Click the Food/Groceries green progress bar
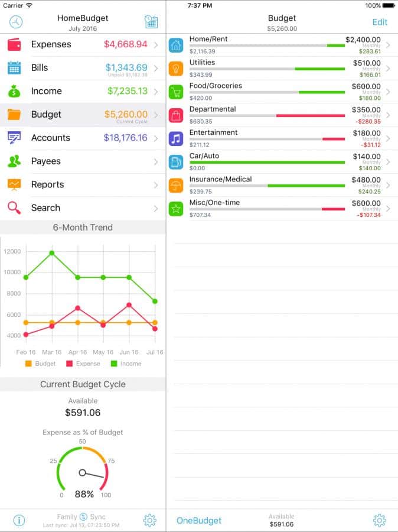The image size is (398, 532). click(322, 92)
